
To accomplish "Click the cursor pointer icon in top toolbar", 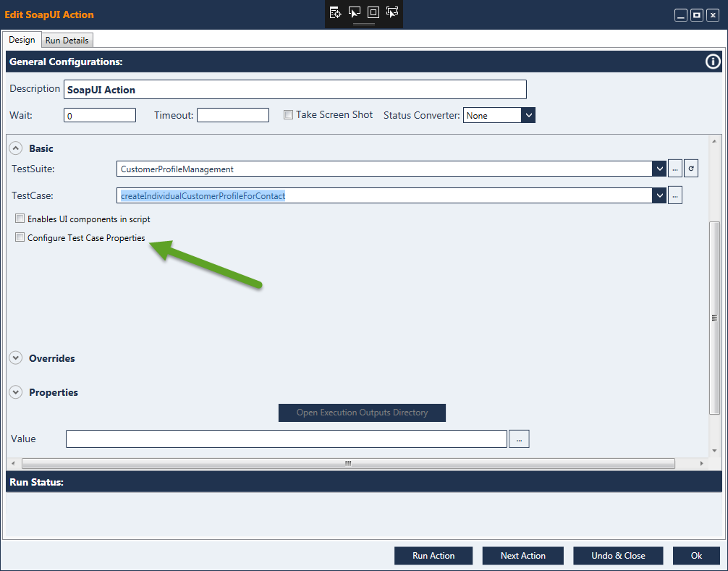I will point(355,12).
